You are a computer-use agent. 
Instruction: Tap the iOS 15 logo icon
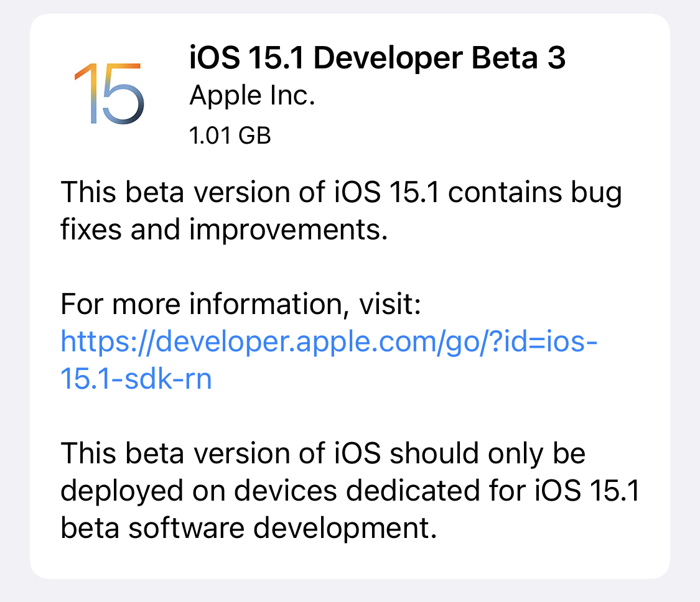[x=108, y=93]
